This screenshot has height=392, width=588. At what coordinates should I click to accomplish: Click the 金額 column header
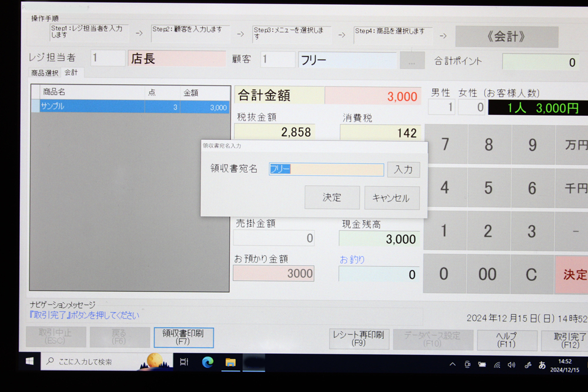pyautogui.click(x=205, y=93)
